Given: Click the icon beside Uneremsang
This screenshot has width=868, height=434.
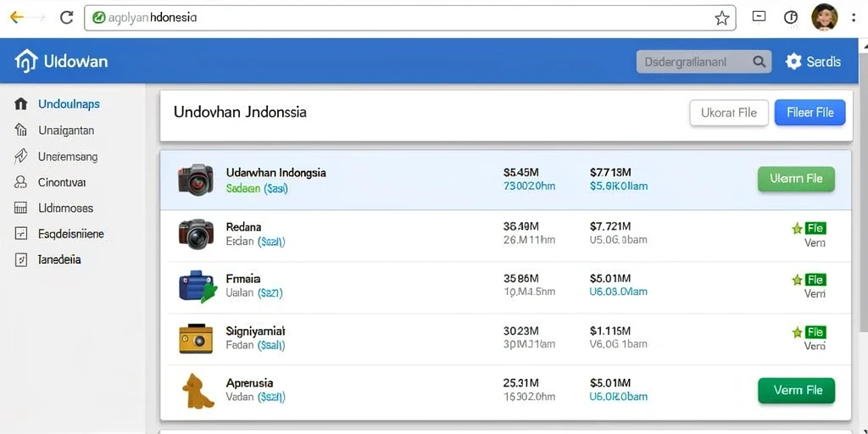Looking at the screenshot, I should coord(20,156).
